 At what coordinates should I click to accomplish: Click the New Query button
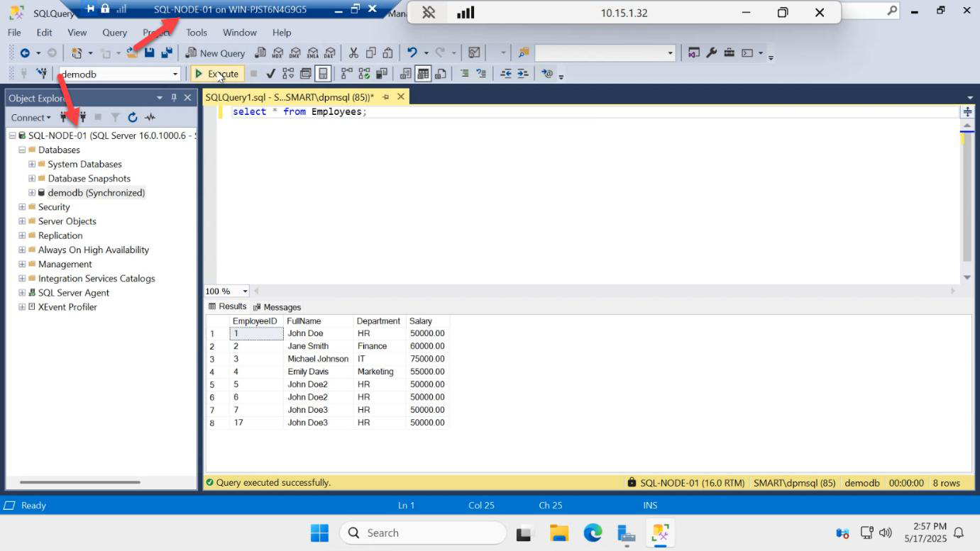click(x=215, y=53)
